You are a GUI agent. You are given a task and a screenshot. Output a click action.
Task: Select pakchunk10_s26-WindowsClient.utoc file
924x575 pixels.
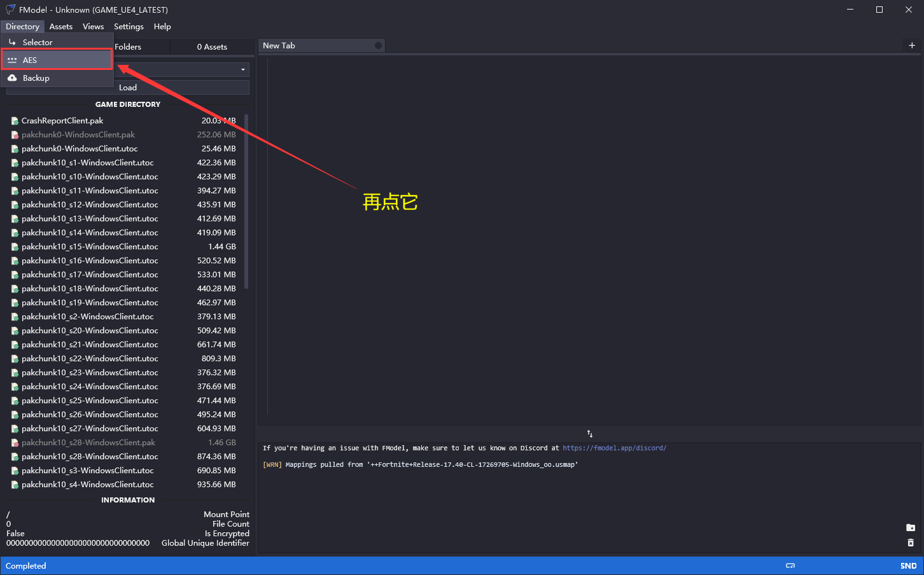tap(124, 415)
